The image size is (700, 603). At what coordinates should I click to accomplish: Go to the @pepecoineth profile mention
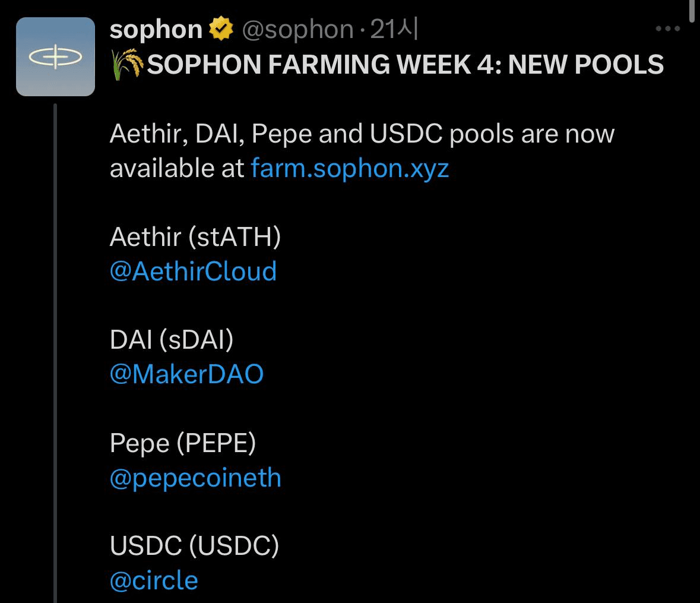(x=195, y=478)
